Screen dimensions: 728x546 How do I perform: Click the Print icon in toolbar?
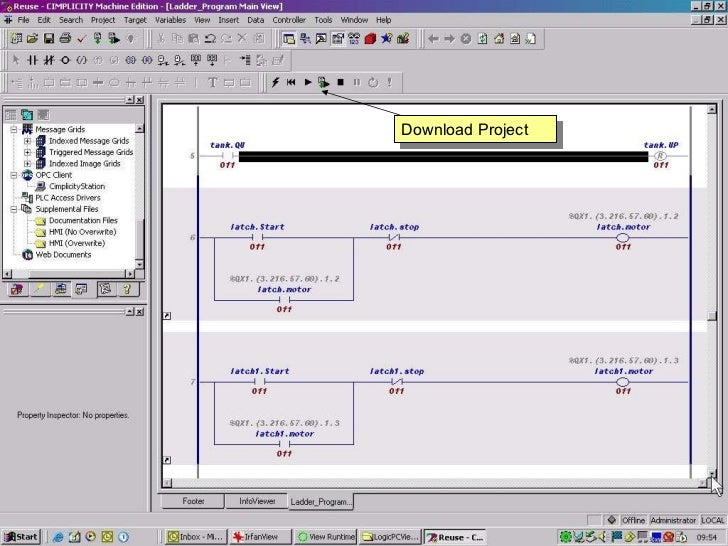(65, 39)
